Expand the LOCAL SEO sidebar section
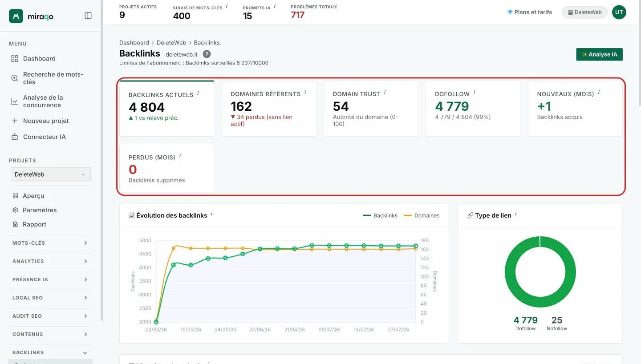The width and height of the screenshot is (641, 364). point(50,298)
